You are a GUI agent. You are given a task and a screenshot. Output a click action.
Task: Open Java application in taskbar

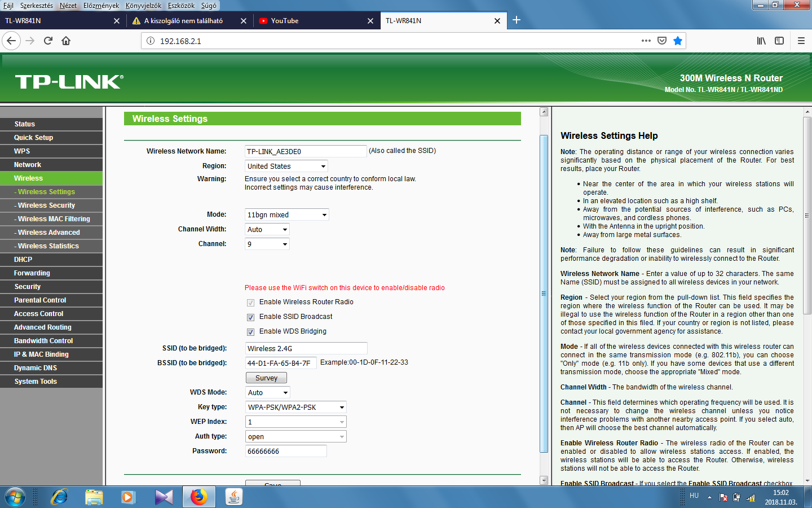[x=233, y=497]
